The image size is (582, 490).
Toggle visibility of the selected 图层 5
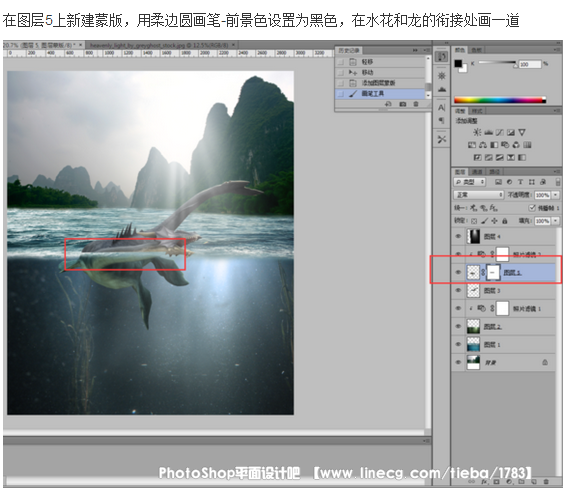458,272
